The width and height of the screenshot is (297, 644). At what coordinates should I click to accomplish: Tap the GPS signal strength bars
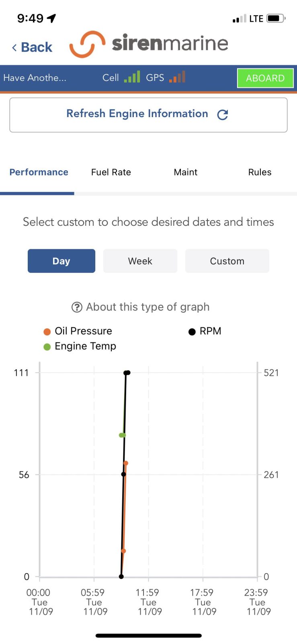coord(177,76)
